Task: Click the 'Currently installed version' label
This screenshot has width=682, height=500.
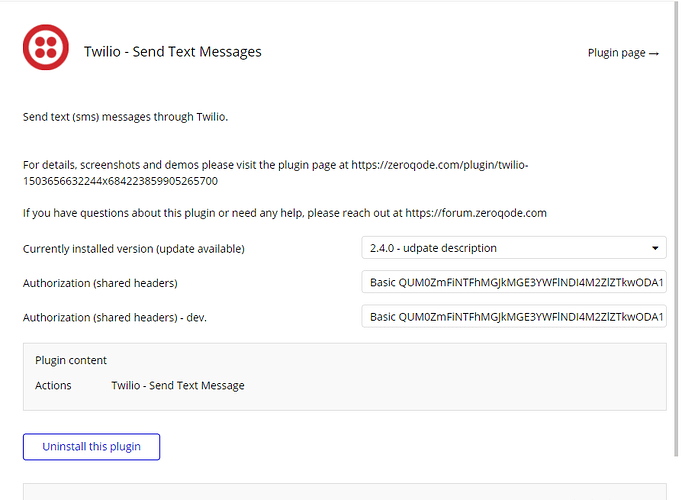Action: [134, 249]
